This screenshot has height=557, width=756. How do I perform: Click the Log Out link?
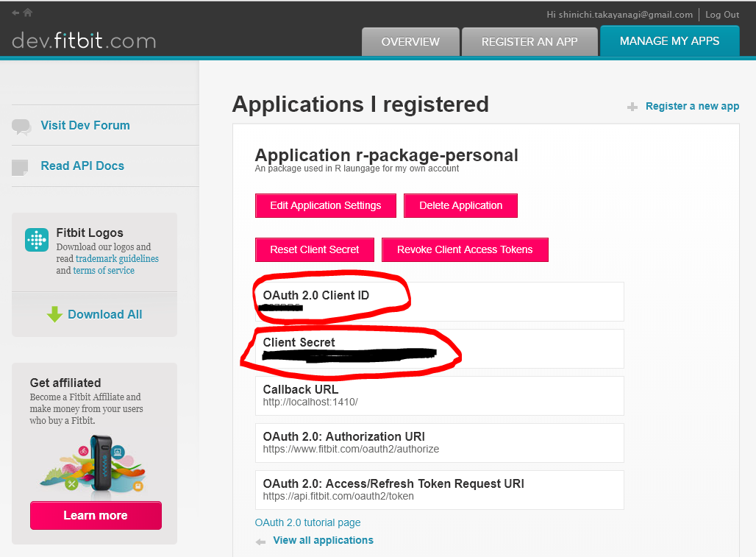(721, 15)
